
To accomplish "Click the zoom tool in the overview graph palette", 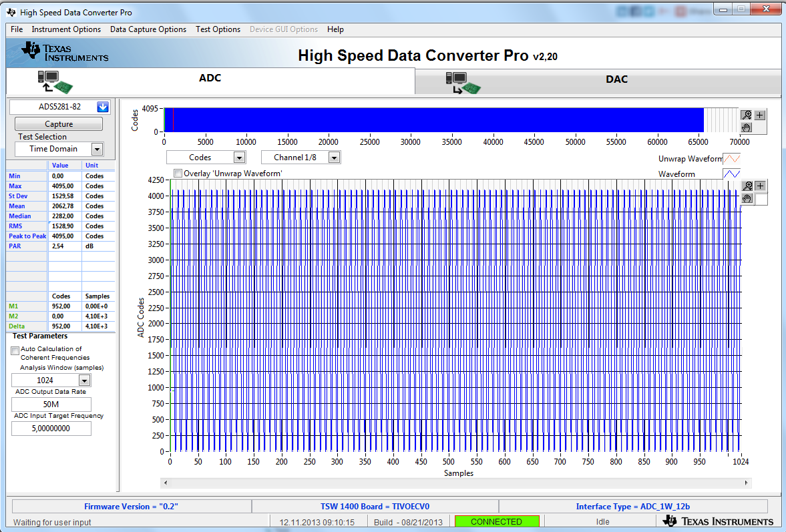I will 747,115.
